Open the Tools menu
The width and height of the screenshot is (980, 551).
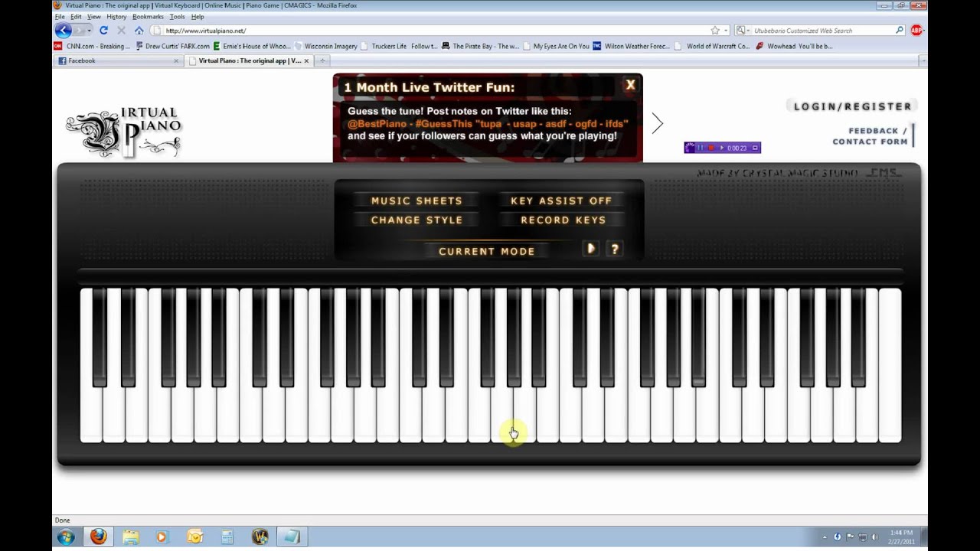click(177, 16)
